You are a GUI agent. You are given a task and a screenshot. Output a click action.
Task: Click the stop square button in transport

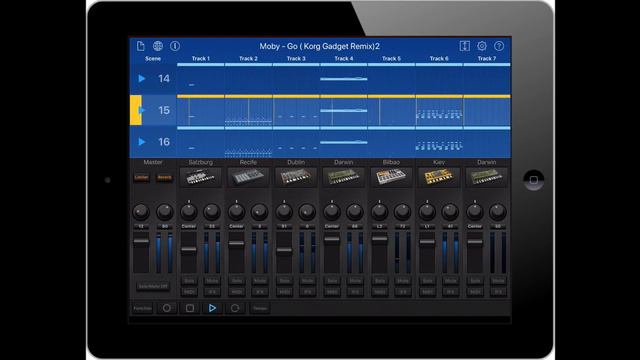[x=190, y=308]
